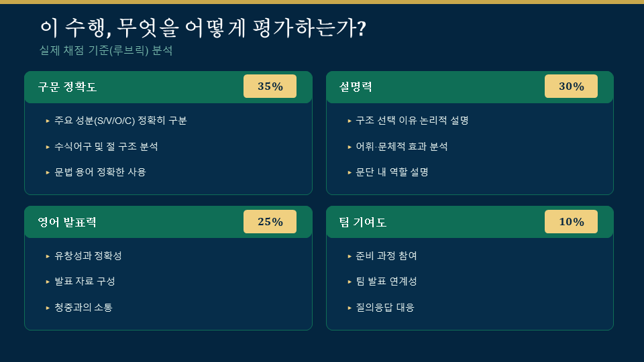Image resolution: width=644 pixels, height=362 pixels.
Task: Click the 35% badge on 구문 정확도
Action: tap(270, 86)
